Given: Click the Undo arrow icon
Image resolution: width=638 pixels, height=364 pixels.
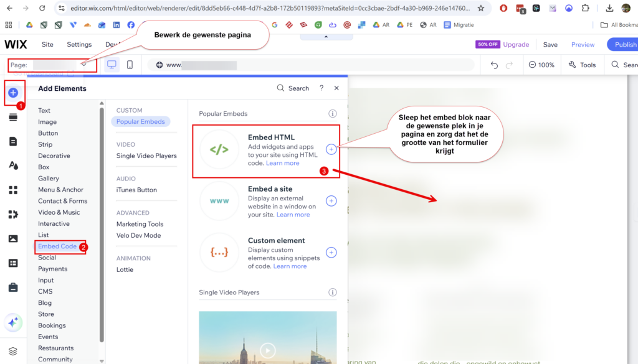Looking at the screenshot, I should tap(494, 65).
